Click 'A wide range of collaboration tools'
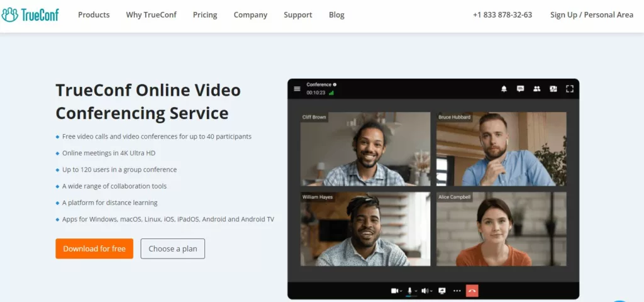 (x=114, y=186)
